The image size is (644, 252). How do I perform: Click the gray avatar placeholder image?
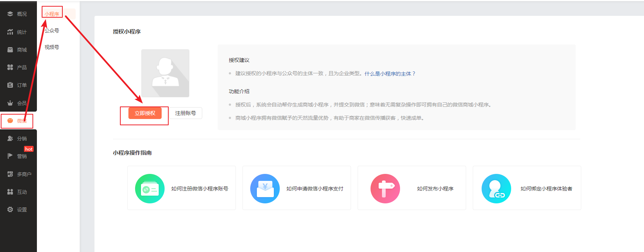(x=165, y=73)
